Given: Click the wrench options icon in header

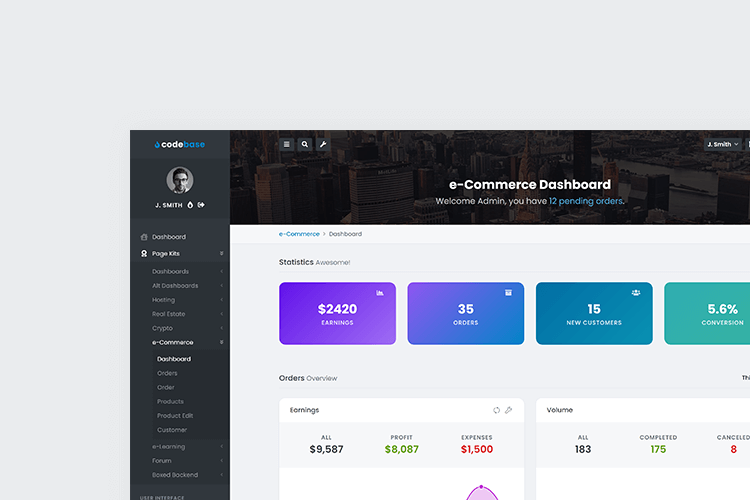Looking at the screenshot, I should point(323,144).
